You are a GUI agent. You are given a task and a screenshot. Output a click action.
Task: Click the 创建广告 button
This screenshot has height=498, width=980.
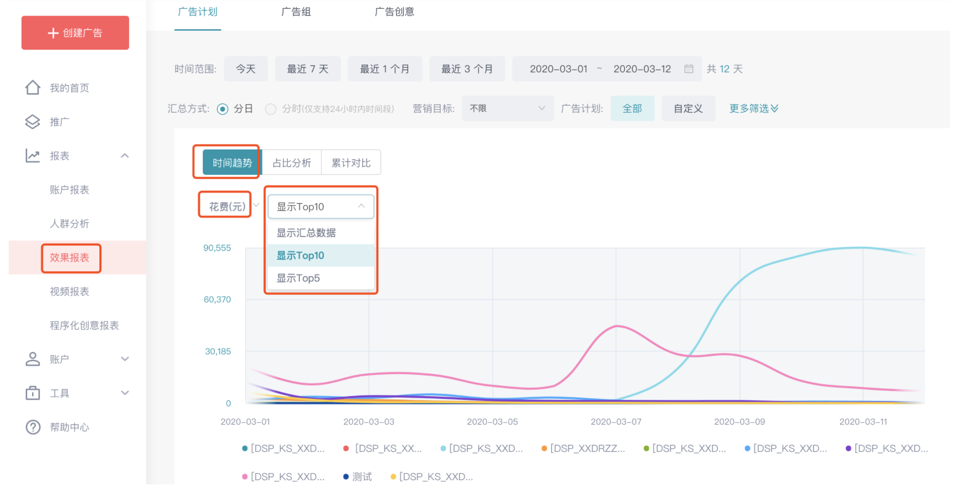(75, 33)
